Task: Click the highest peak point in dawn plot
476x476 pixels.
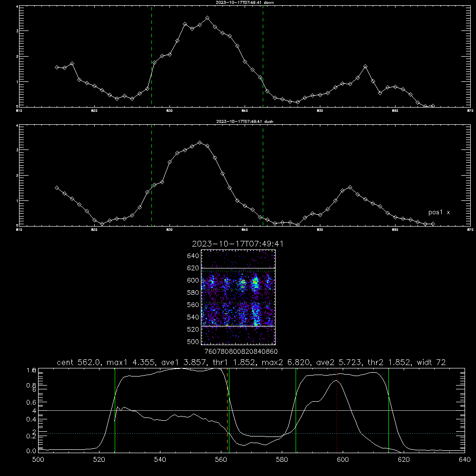Action: 208,18
